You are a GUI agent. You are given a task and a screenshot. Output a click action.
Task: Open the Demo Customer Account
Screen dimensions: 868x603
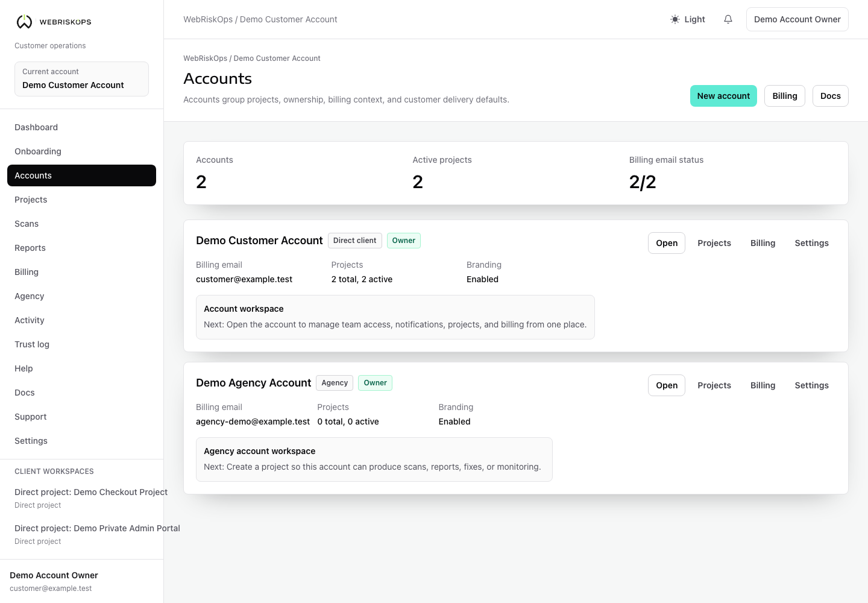pos(667,243)
